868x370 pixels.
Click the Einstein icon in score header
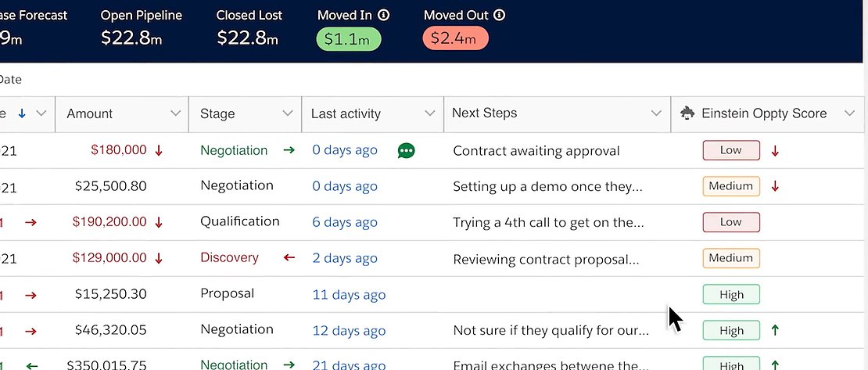[x=688, y=113]
